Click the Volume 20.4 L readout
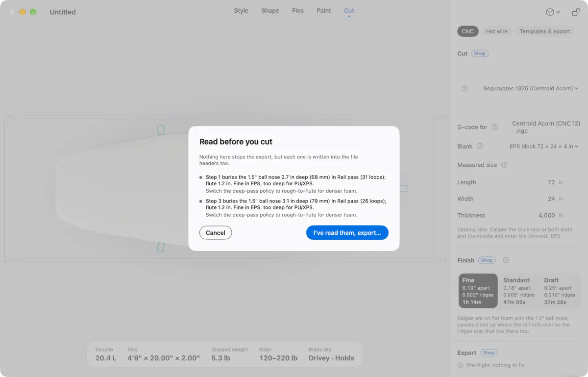 [x=106, y=354]
